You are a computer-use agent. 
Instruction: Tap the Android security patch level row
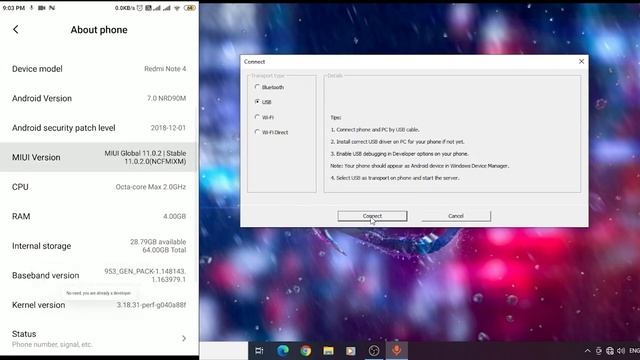[98, 128]
